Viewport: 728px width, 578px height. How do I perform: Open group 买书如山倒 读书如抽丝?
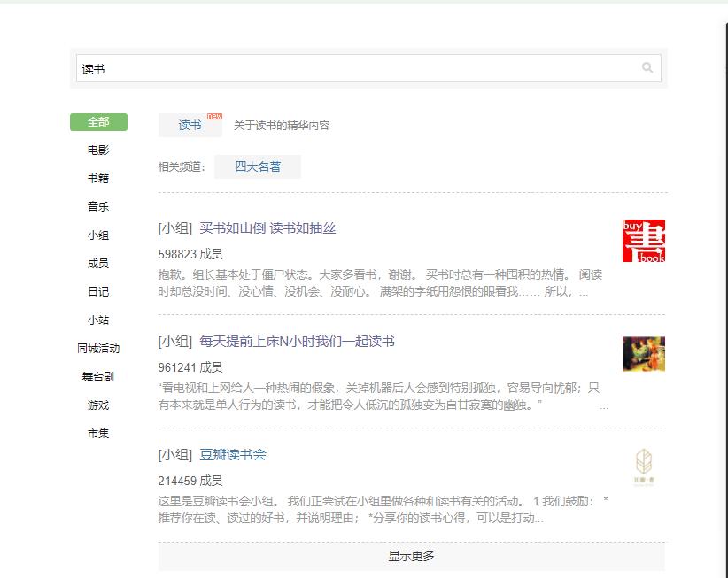click(x=267, y=228)
